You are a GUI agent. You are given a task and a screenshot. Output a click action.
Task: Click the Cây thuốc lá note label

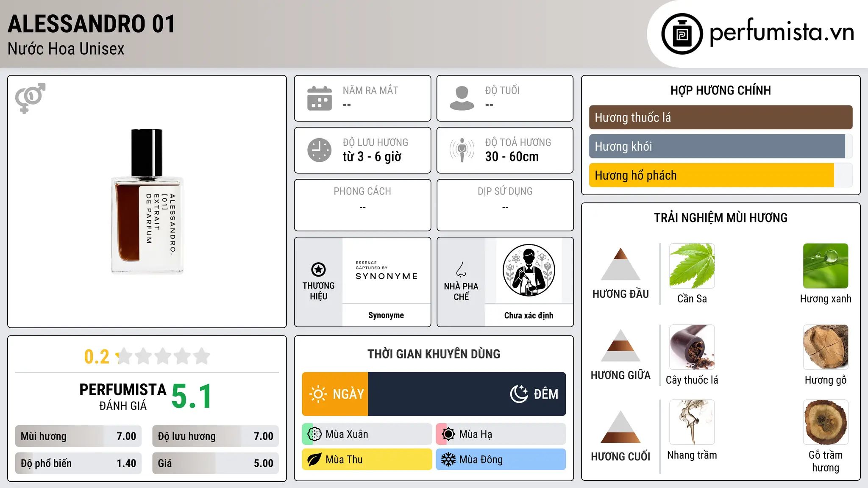692,380
